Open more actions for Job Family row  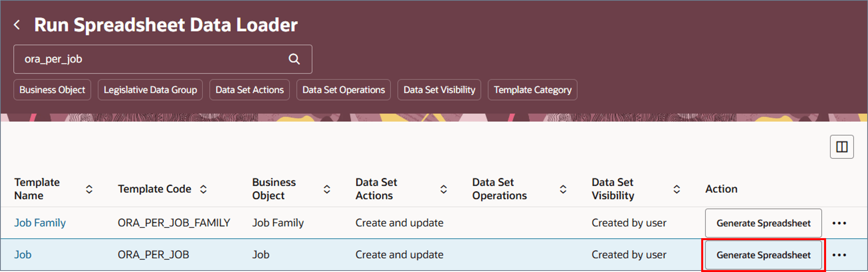click(839, 223)
